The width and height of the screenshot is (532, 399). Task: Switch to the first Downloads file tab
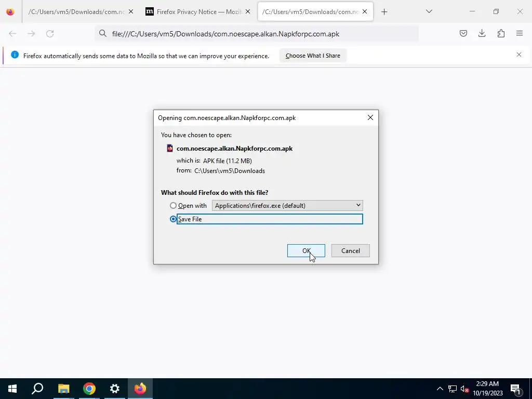point(76,12)
